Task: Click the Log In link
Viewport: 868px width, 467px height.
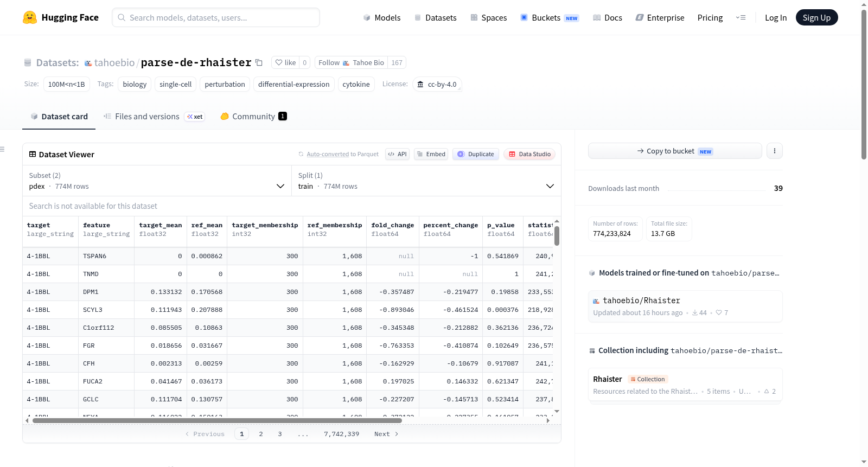Action: (x=776, y=17)
